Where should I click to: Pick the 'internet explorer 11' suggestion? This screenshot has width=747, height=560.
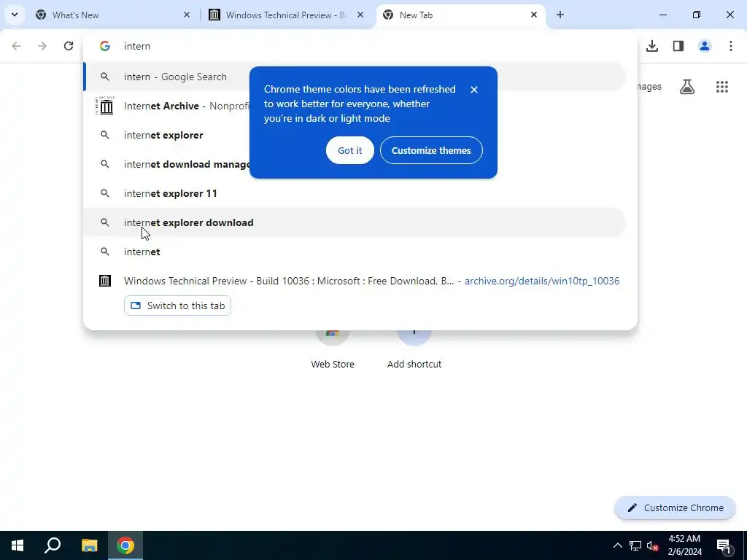click(355, 193)
